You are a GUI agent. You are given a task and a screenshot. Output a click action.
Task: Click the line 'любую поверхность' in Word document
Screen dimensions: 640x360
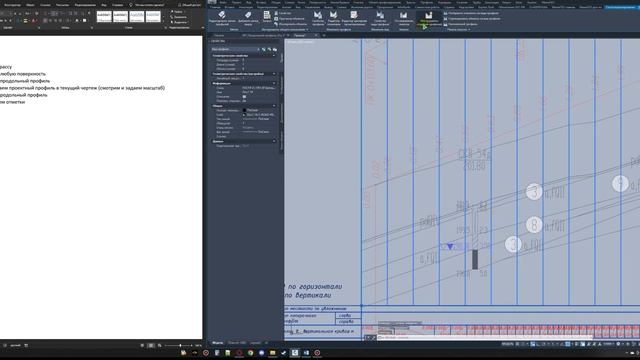pyautogui.click(x=23, y=74)
